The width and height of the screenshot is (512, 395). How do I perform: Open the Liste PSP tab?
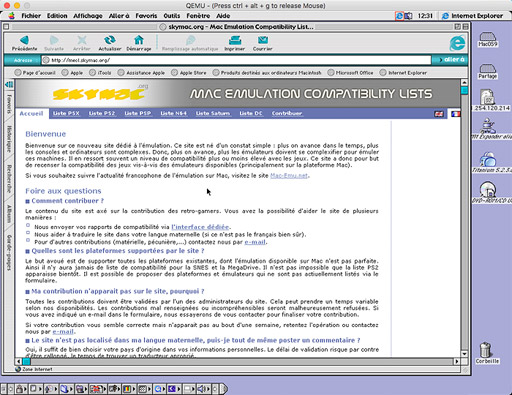(x=138, y=113)
